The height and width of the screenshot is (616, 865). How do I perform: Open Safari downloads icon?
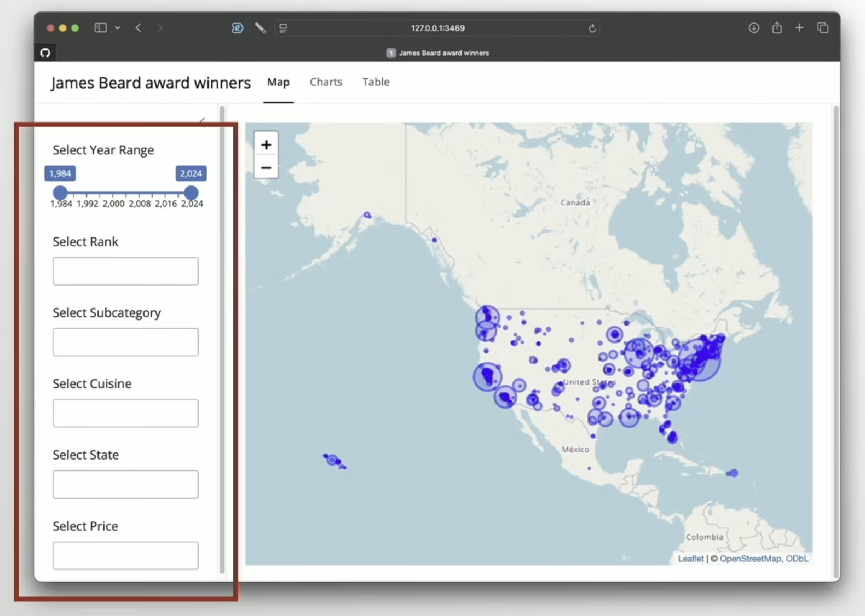pyautogui.click(x=754, y=28)
